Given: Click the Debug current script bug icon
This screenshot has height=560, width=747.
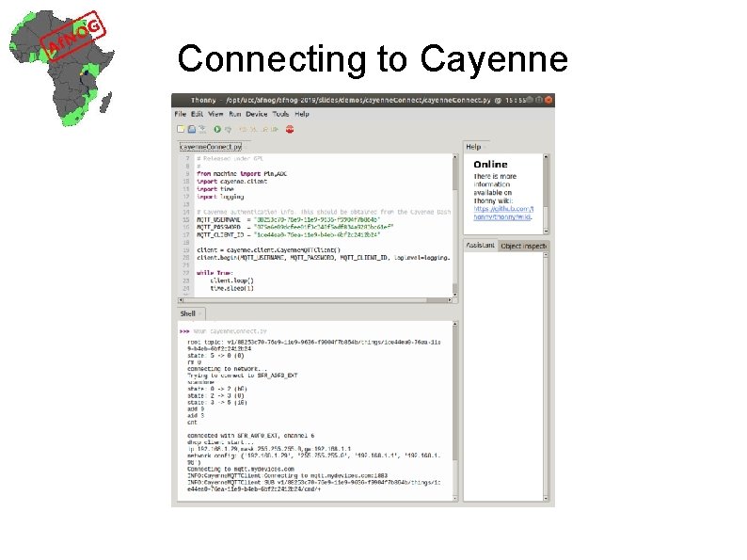Looking at the screenshot, I should [229, 130].
